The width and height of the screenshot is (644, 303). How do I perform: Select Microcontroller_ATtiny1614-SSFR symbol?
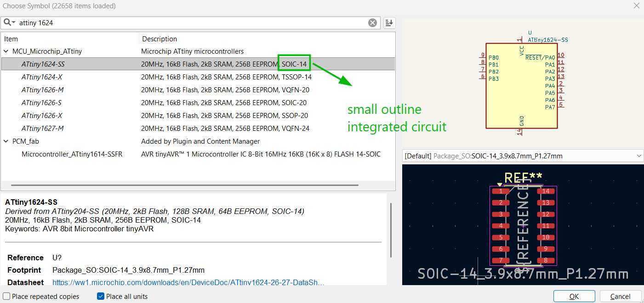(198, 154)
